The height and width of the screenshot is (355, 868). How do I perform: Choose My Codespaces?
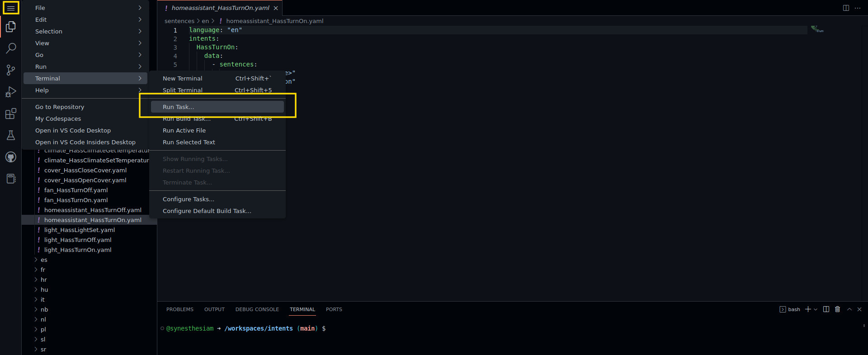(85, 118)
